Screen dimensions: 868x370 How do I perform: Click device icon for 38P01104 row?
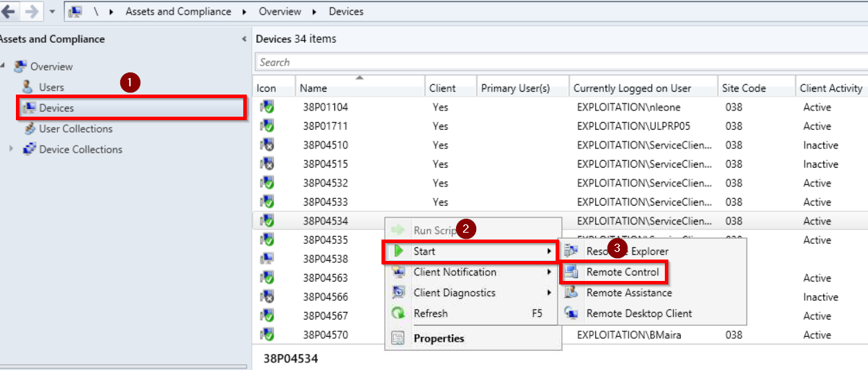coord(267,108)
